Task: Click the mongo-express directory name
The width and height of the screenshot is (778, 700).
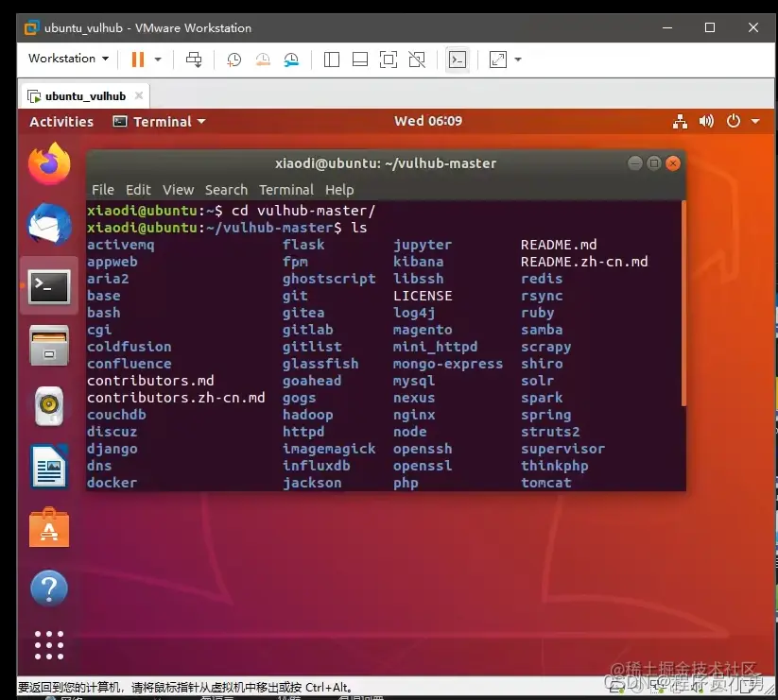Action: (x=448, y=364)
